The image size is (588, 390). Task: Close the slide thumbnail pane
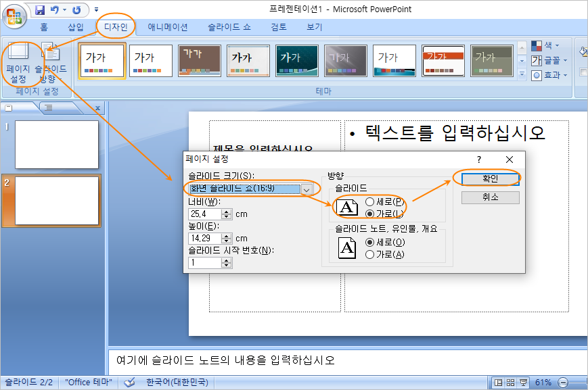(97, 108)
